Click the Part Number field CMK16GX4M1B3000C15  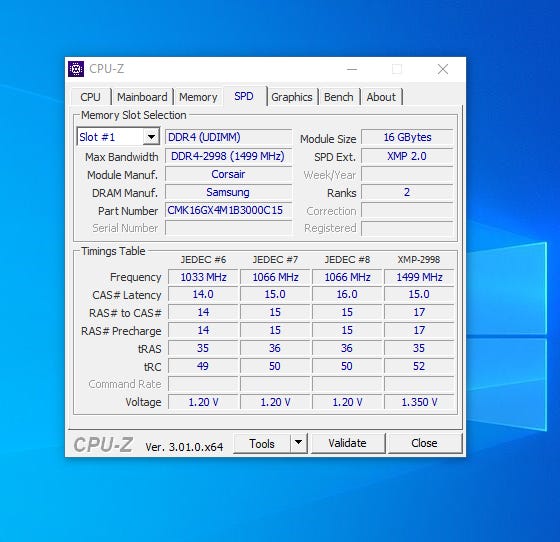pyautogui.click(x=229, y=210)
